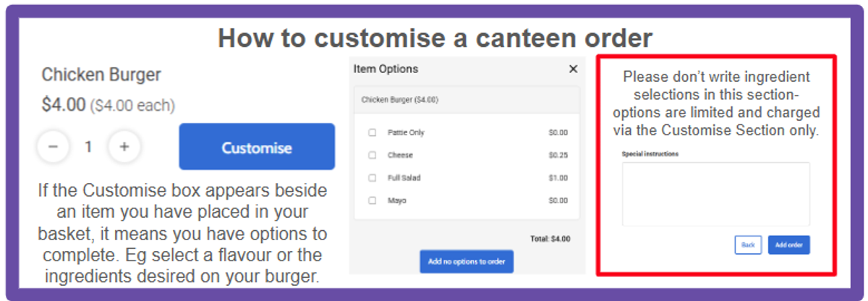Click Add no options to order

coord(467,261)
